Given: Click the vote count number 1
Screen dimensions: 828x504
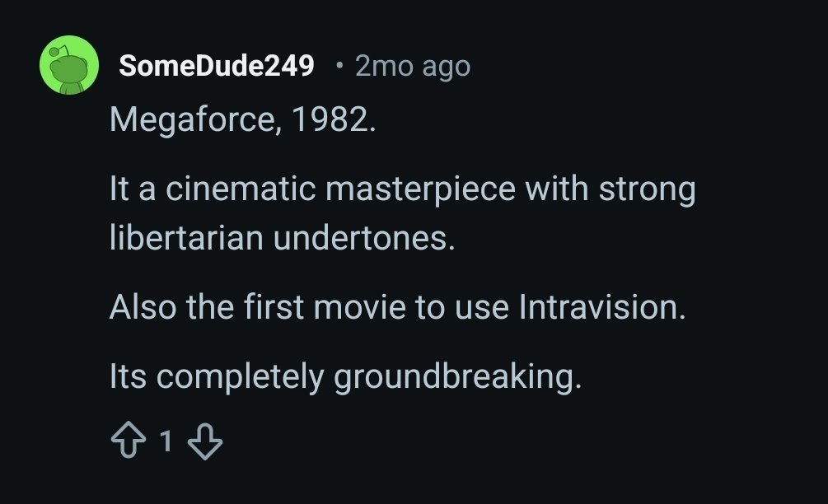Looking at the screenshot, I should tap(166, 443).
